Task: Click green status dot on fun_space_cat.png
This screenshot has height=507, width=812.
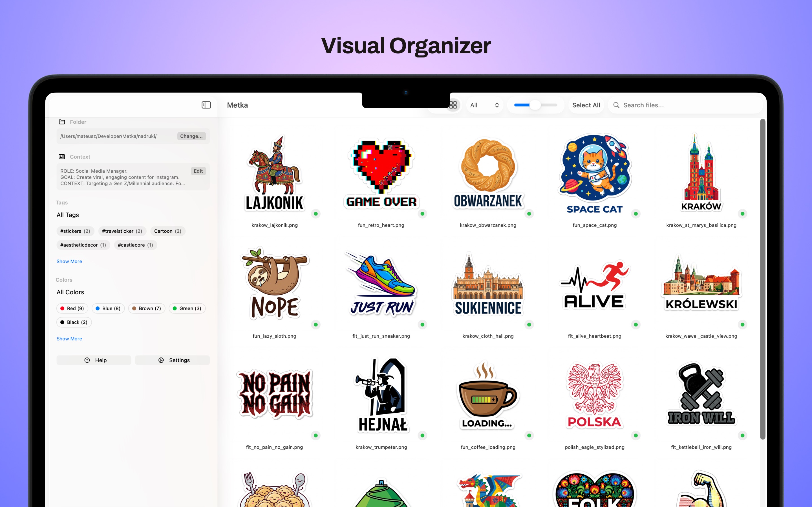Action: [636, 214]
